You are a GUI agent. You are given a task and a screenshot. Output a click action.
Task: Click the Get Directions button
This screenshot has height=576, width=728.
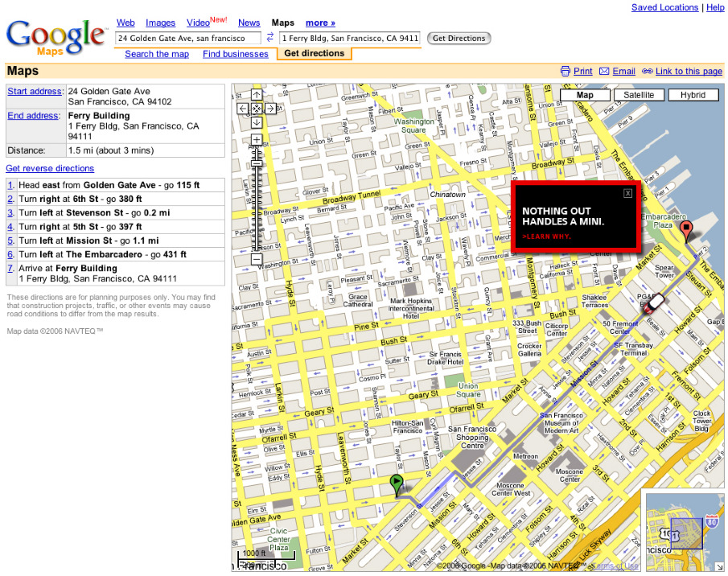tap(459, 38)
